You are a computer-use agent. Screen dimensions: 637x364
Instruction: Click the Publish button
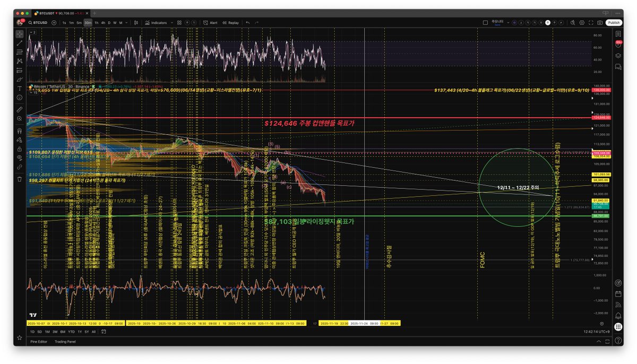pyautogui.click(x=614, y=23)
